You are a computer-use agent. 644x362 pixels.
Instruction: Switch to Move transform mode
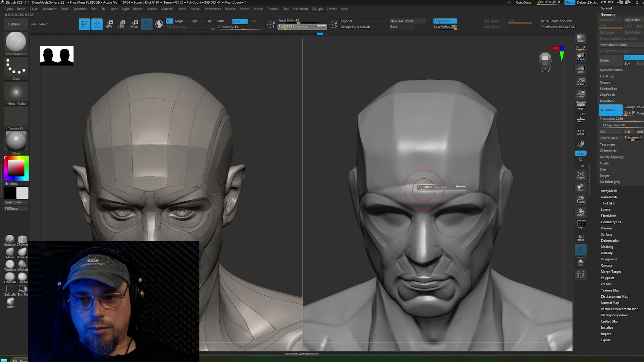point(109,24)
